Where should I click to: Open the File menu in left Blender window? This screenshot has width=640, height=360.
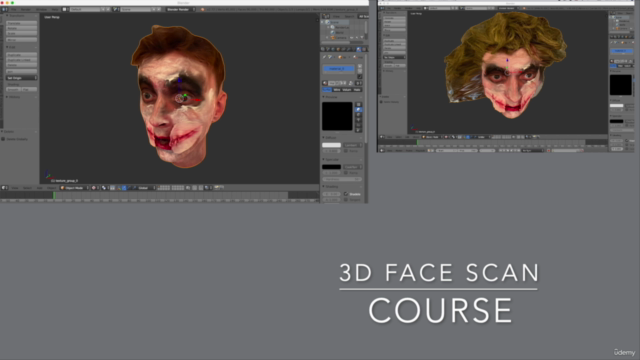(x=14, y=9)
